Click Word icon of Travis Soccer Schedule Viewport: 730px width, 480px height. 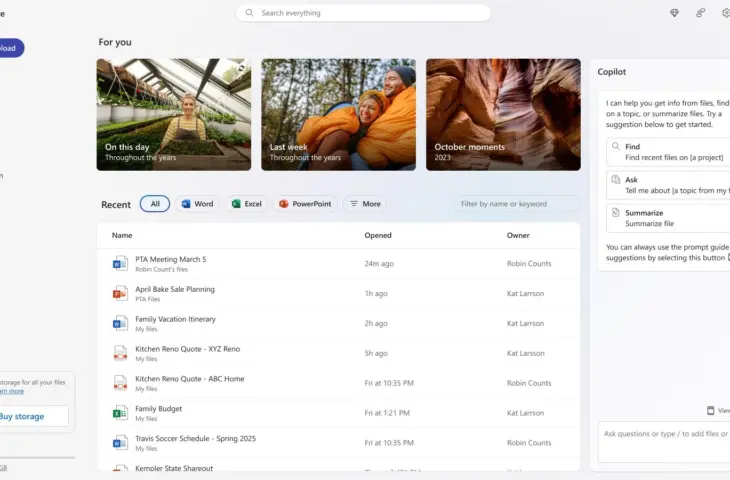pyautogui.click(x=120, y=443)
